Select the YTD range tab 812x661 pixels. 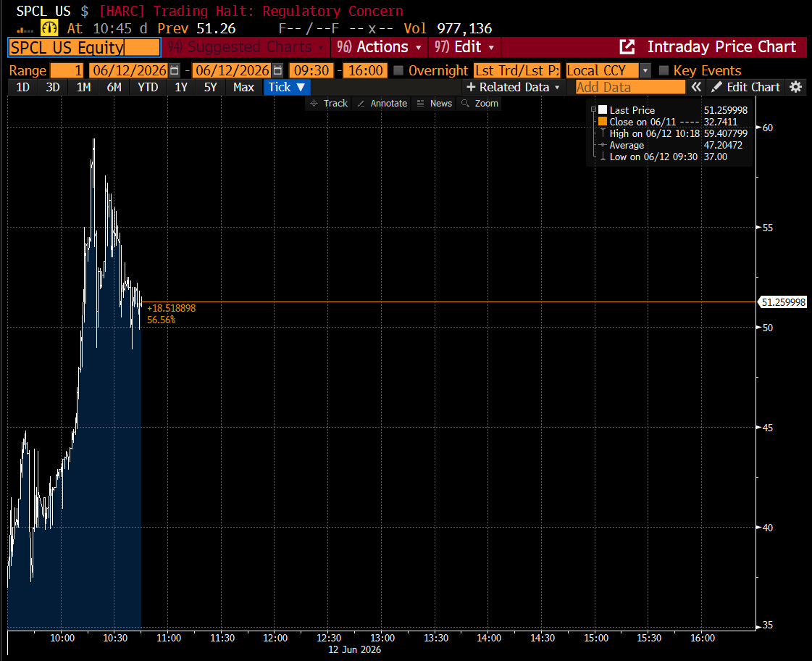(x=148, y=87)
